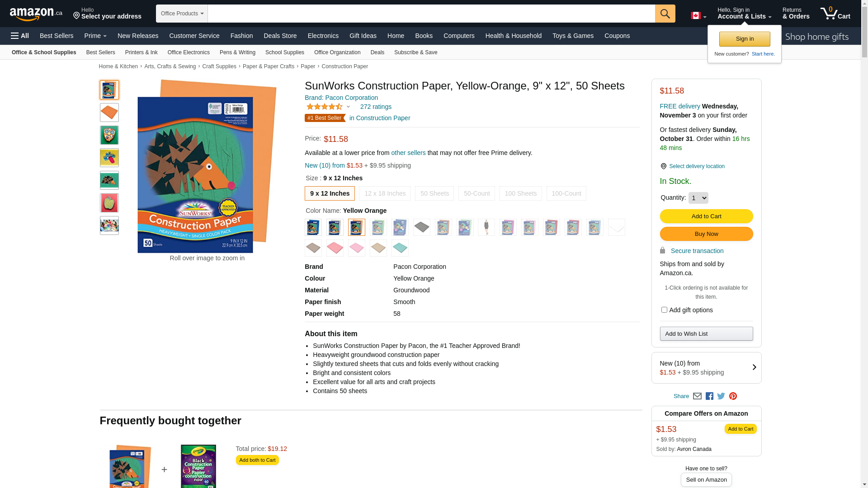
Task: Open the other sellers link
Action: [408, 153]
